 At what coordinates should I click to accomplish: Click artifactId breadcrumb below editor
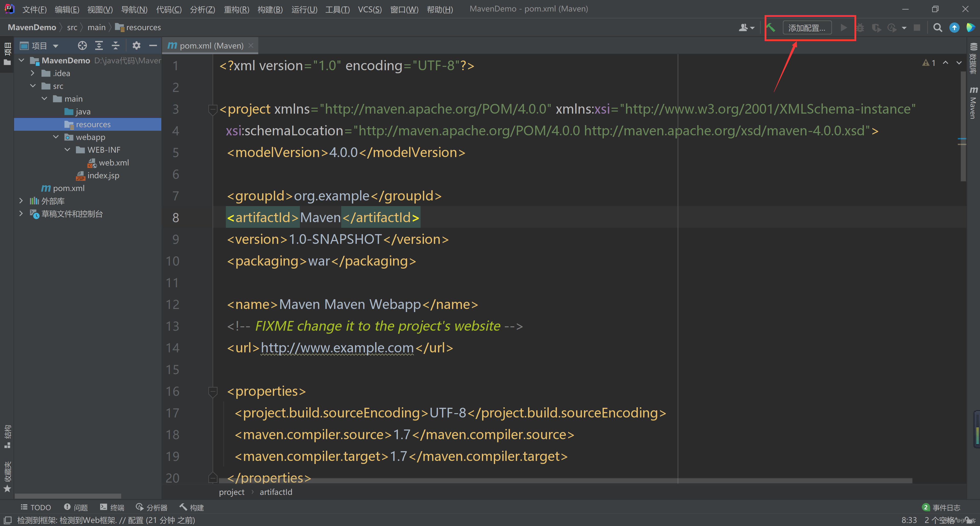pyautogui.click(x=276, y=492)
